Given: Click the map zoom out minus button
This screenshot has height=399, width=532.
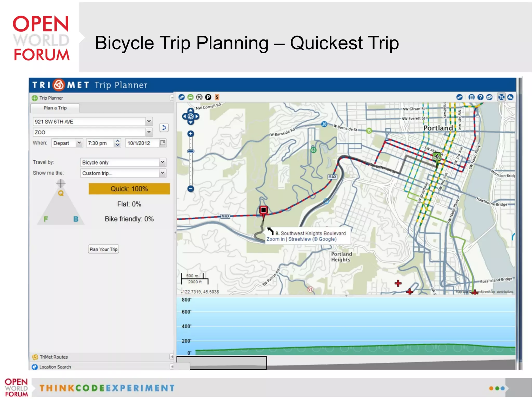Looking at the screenshot, I should point(191,189).
